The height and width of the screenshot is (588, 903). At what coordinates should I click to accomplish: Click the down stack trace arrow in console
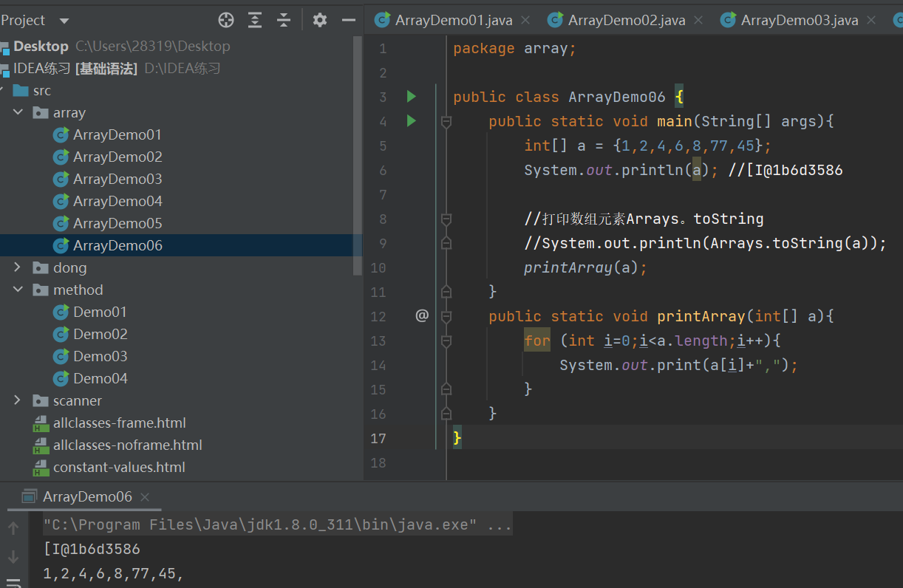click(13, 556)
